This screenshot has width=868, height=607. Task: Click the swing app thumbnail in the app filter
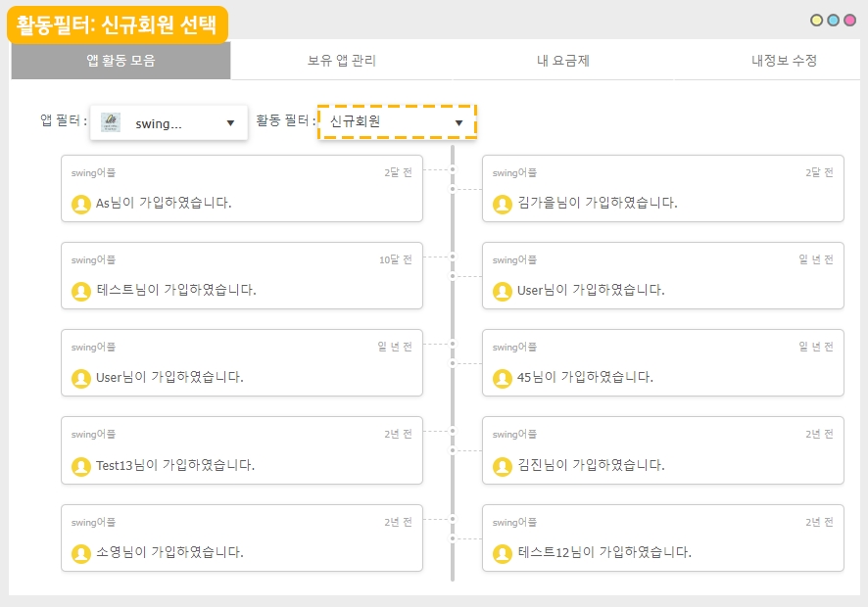pos(112,123)
